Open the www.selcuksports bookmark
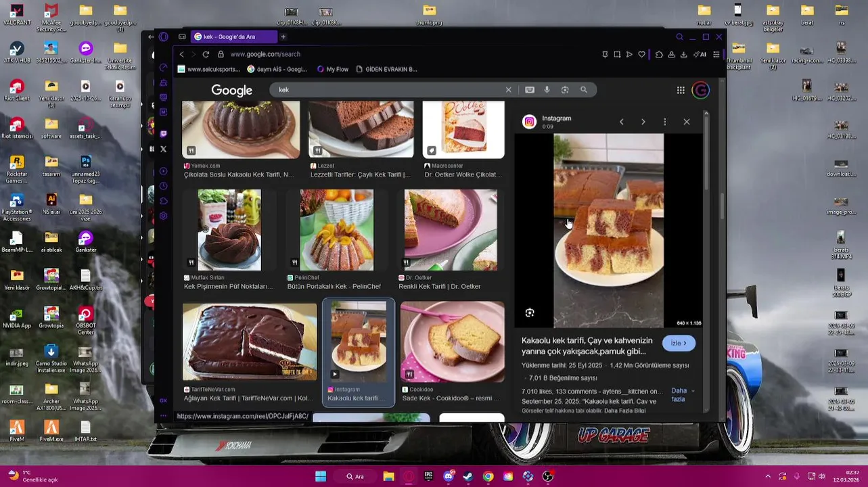868x487 pixels. 208,69
